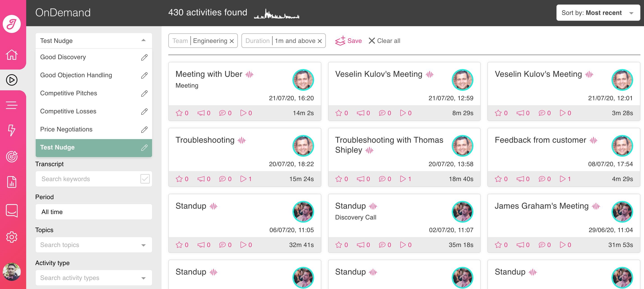Star the Discovery Call Standup activity

point(338,245)
